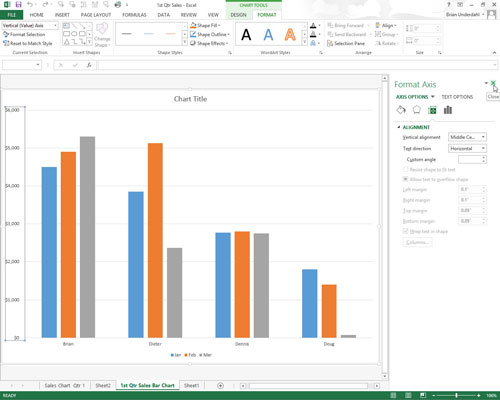Toggle Resize shape to fit text checkbox
The image size is (500, 400).
point(405,169)
